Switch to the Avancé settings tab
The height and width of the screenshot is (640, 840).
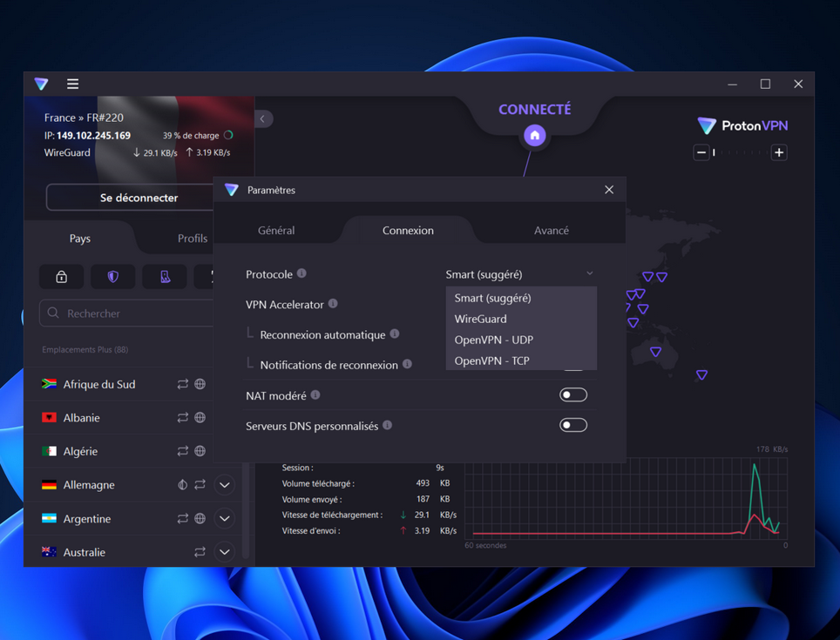[x=552, y=231]
